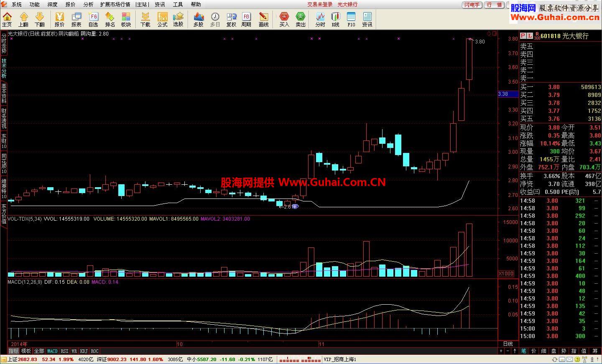
Task: Click the 上证 index value in status bar
Action: tap(28, 359)
